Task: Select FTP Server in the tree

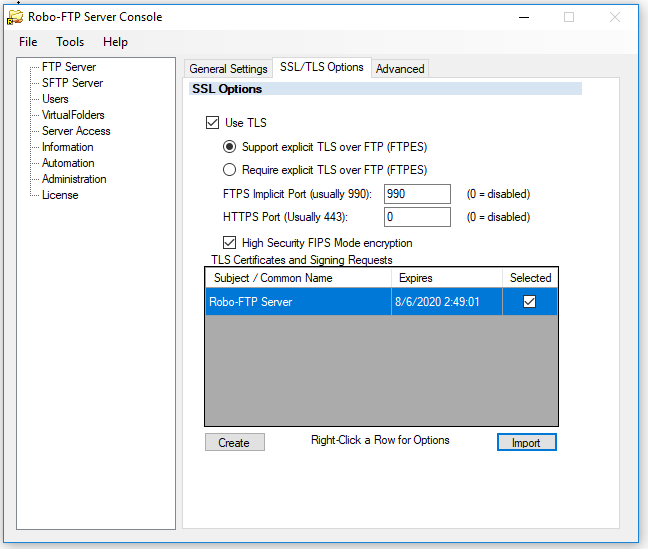Action: 69,67
